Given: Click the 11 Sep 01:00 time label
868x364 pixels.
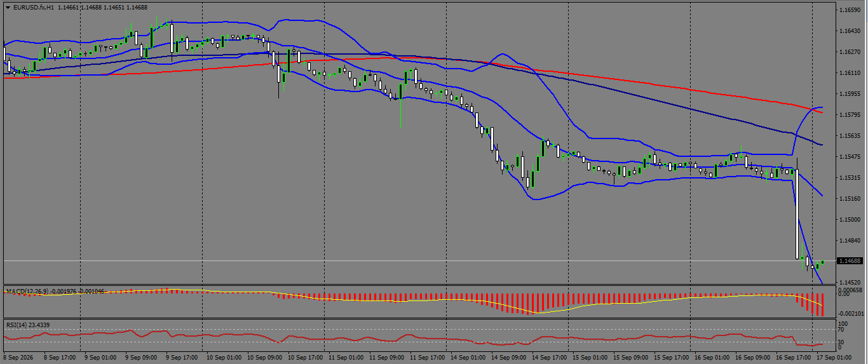Looking at the screenshot, I should [x=346, y=358].
